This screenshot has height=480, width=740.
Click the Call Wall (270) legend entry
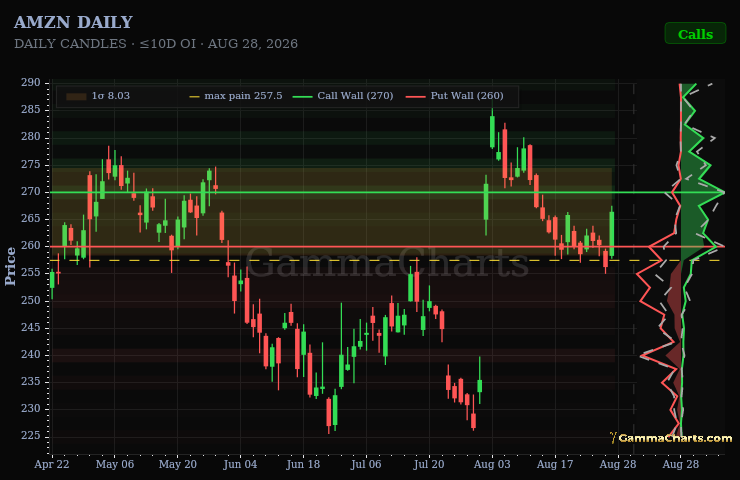point(343,96)
